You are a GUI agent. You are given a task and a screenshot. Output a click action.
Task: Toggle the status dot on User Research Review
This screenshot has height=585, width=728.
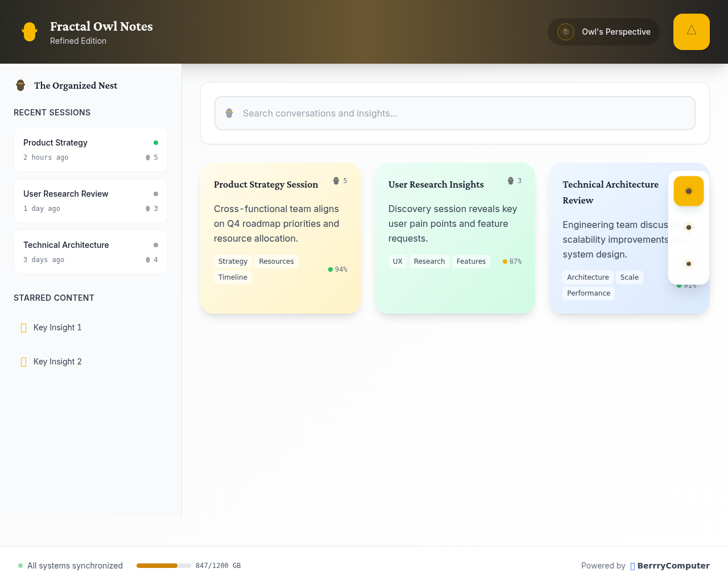(156, 193)
